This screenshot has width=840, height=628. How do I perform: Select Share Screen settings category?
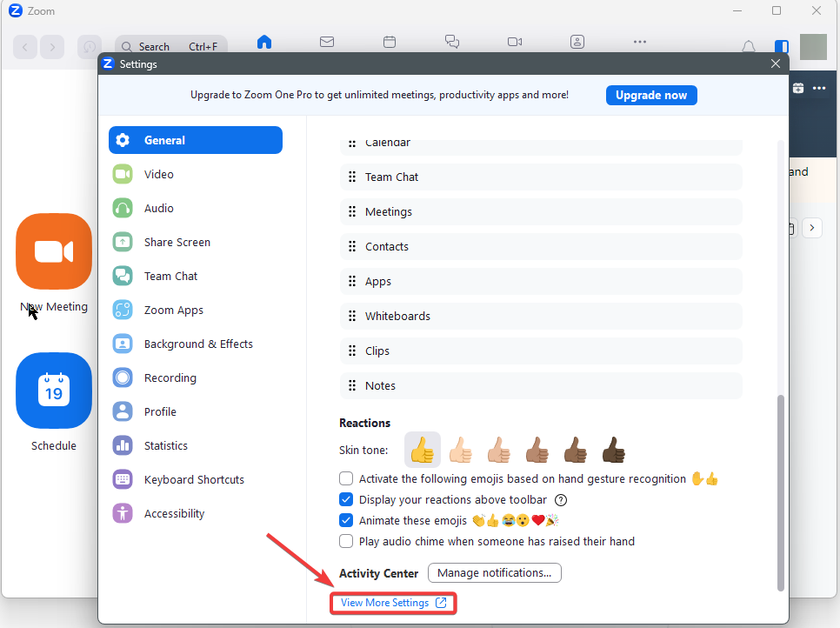click(196, 242)
